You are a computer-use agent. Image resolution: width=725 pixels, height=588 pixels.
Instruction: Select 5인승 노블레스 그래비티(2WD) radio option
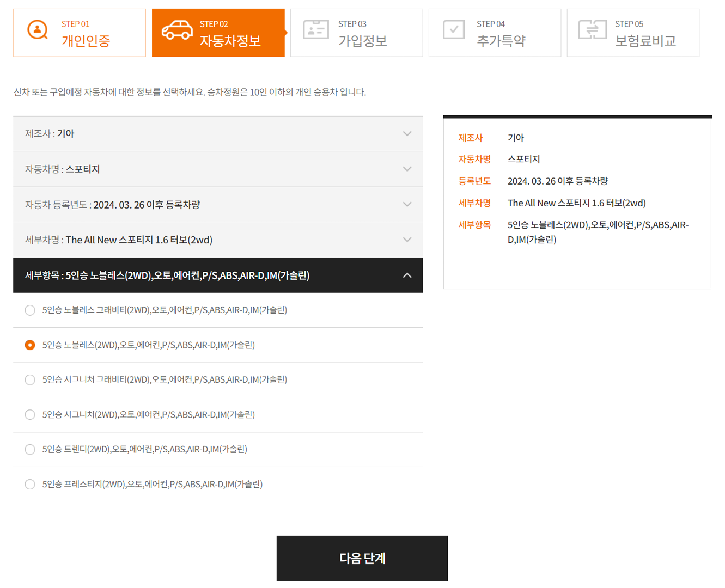coord(30,310)
